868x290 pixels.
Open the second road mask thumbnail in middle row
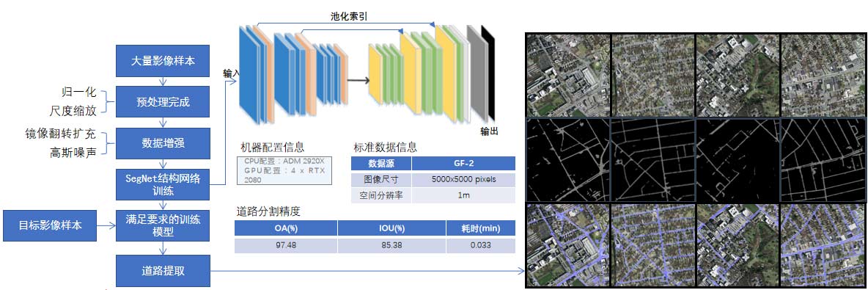coord(652,160)
